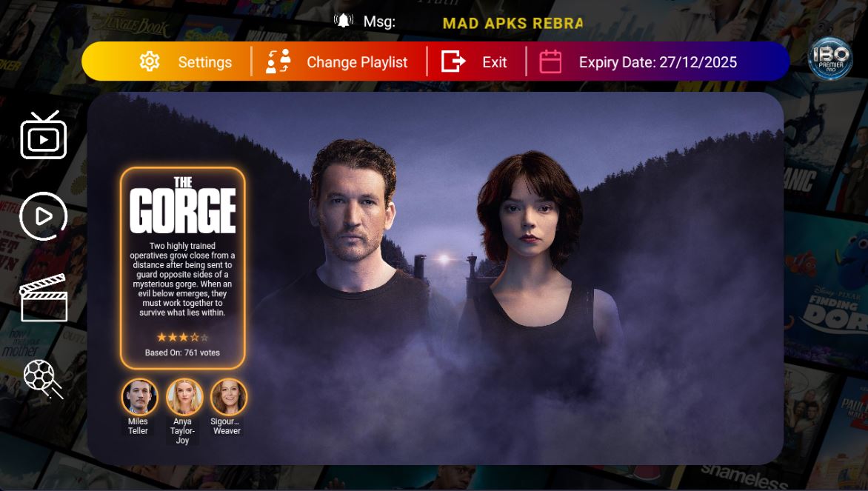Open the Movies clapperboard icon
The image size is (868, 491).
(x=44, y=297)
